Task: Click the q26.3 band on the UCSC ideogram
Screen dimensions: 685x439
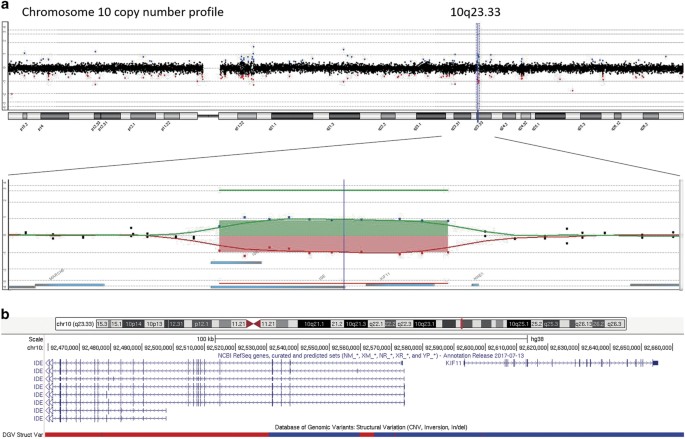Action: coord(615,324)
